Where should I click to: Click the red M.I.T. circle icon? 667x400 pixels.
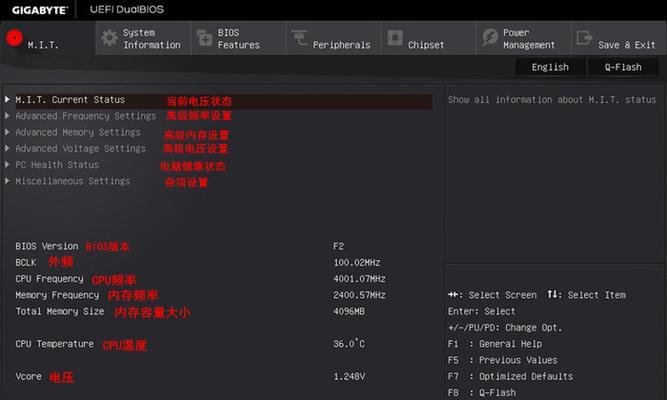(14, 38)
